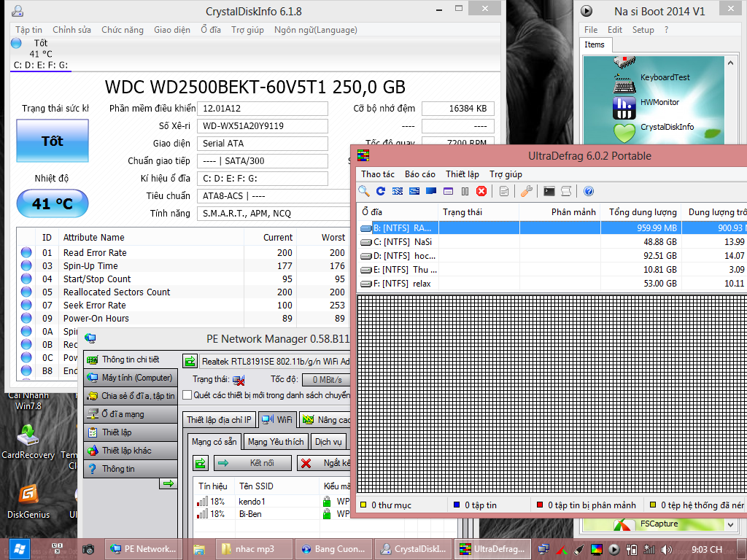Click the Pause icon in UltraDefrag toolbar
The image size is (747, 560).
465,191
